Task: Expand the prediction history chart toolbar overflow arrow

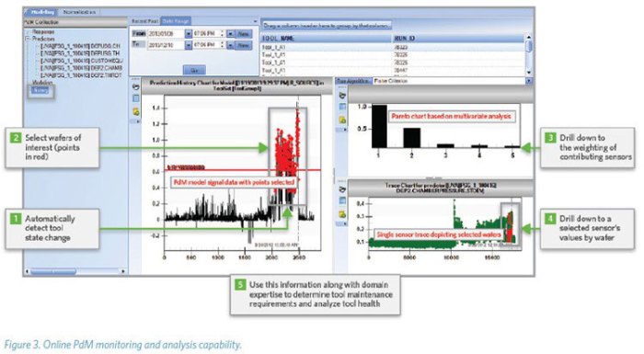Action: (x=138, y=121)
